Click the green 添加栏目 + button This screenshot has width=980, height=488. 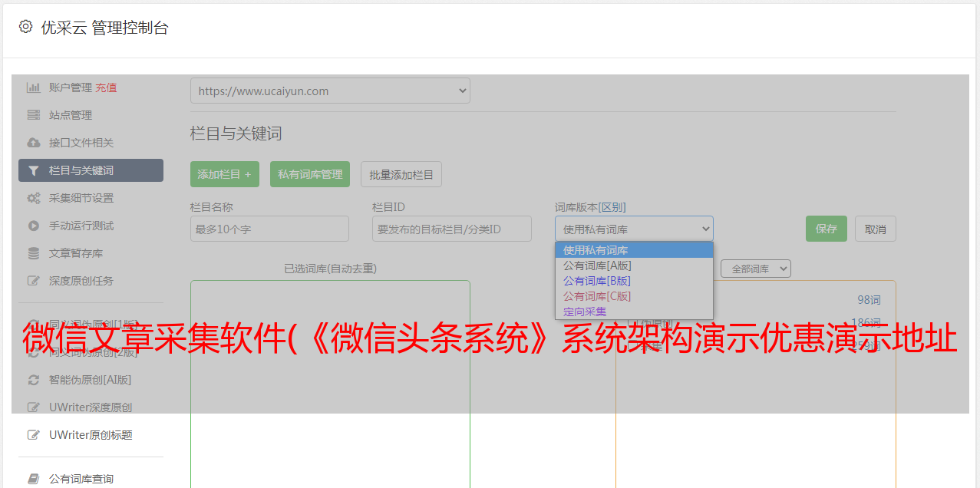click(225, 174)
